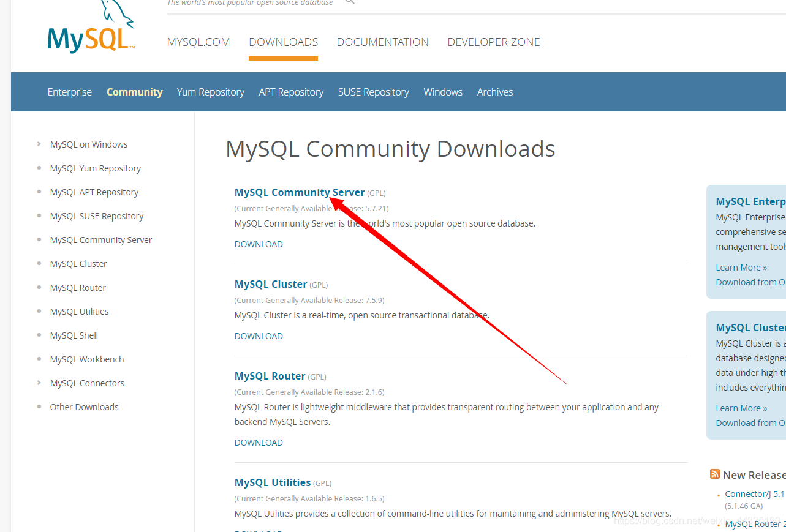Click the New Releases RSS feed icon
The width and height of the screenshot is (786, 532).
715,474
